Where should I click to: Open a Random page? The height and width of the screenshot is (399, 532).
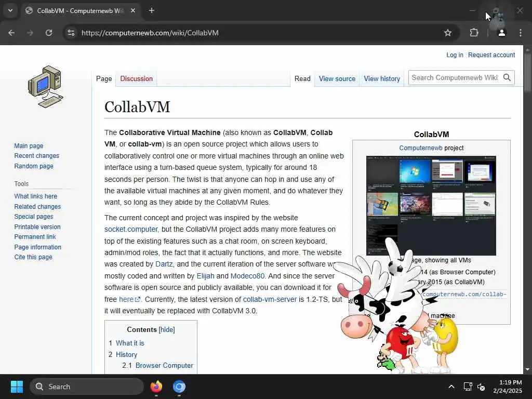coord(34,166)
